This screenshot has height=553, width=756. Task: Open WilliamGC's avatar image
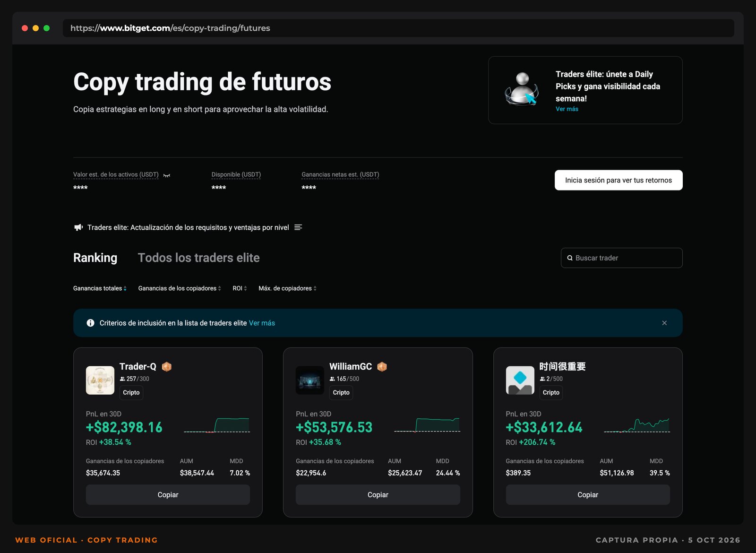tap(310, 380)
